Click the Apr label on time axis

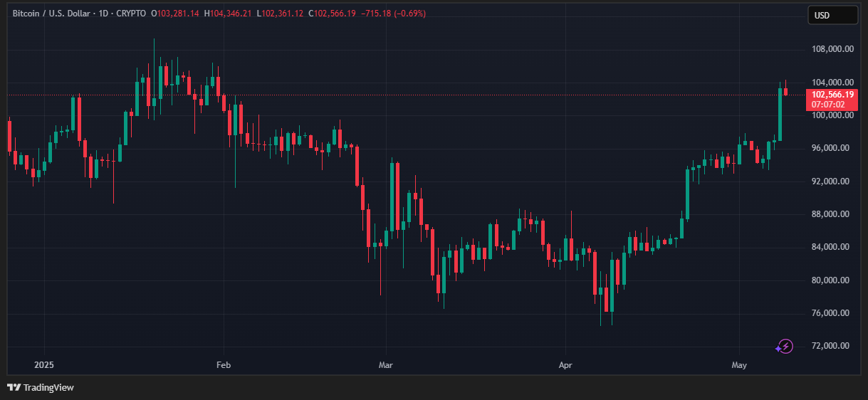565,365
